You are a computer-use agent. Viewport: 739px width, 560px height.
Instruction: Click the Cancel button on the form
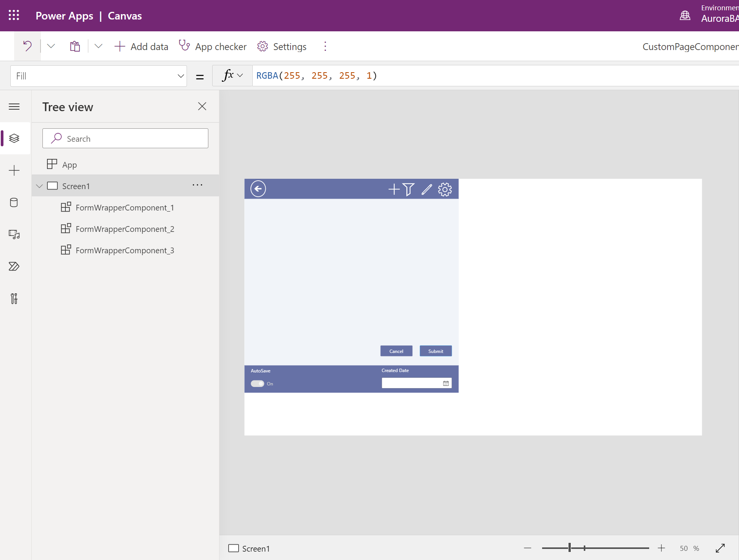pos(396,351)
